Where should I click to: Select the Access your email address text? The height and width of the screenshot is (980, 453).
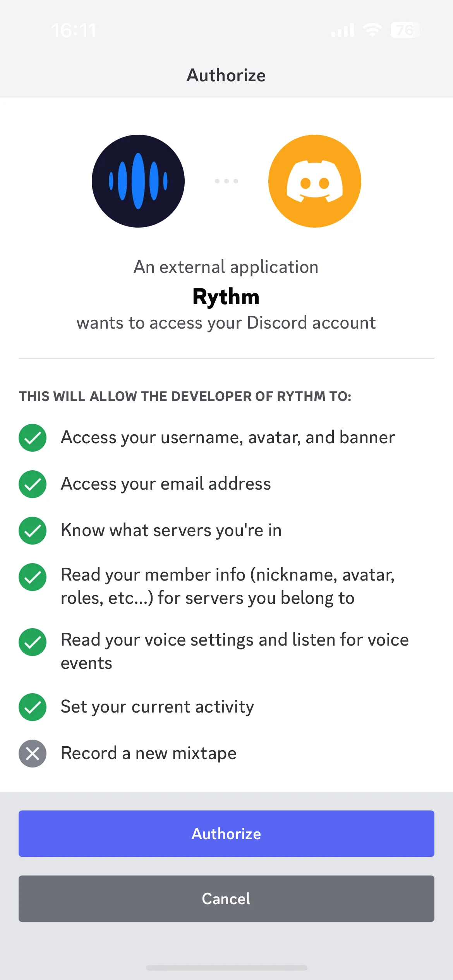pos(166,484)
